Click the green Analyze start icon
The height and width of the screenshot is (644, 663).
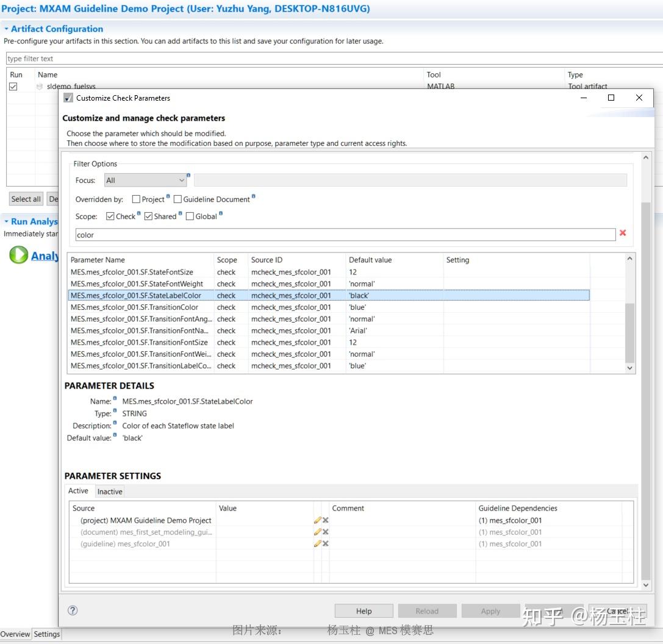coord(18,256)
